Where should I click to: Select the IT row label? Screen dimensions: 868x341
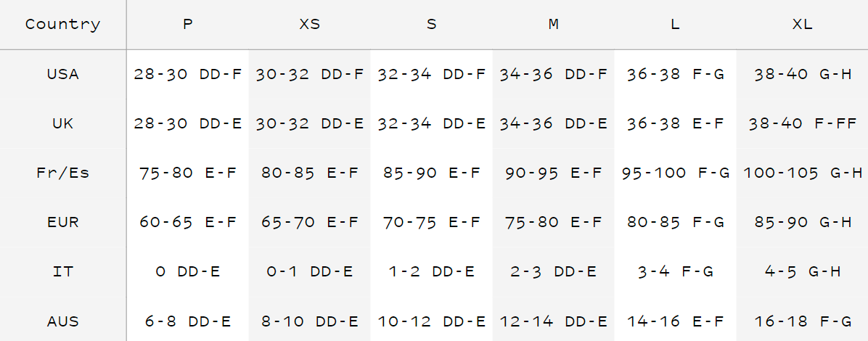62,271
